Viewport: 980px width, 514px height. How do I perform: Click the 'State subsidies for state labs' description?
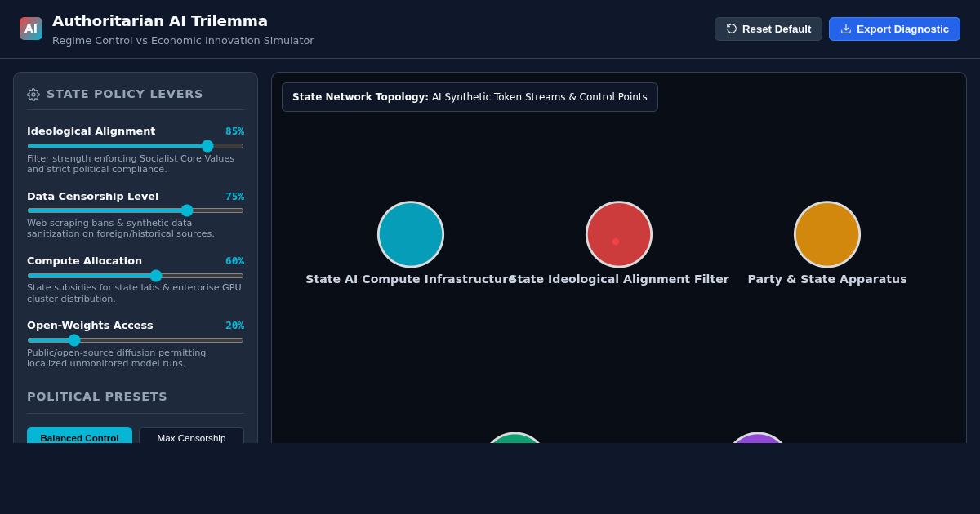pyautogui.click(x=134, y=294)
